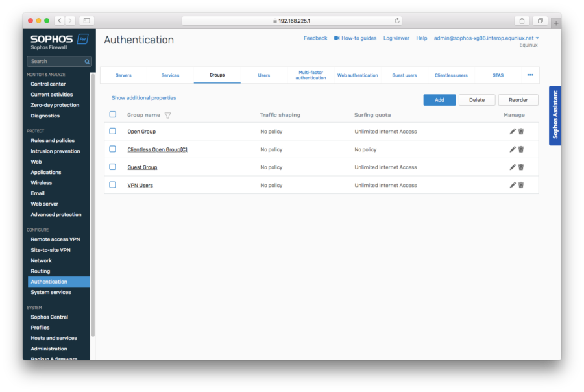Click trash icon for Clientless Open Group(C)
This screenshot has height=392, width=584.
[x=521, y=149]
